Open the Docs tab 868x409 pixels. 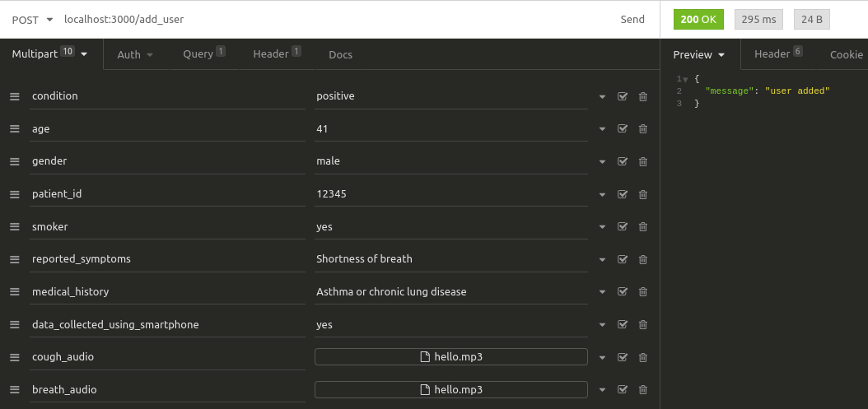point(340,54)
